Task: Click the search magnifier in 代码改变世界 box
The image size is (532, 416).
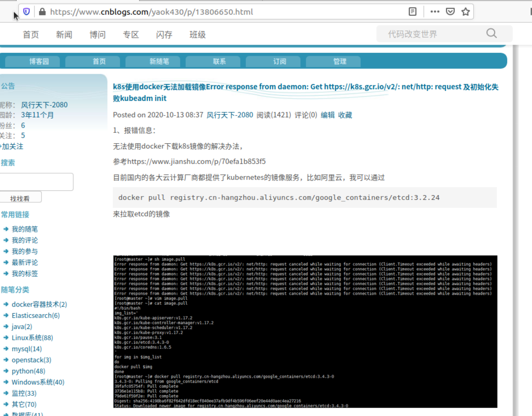Action: (491, 33)
